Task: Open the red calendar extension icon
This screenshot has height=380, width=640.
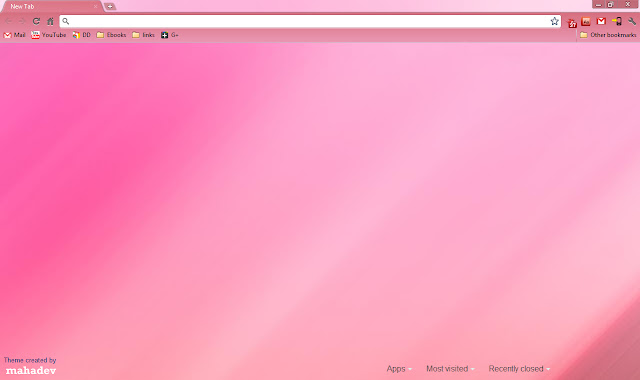Action: (572, 22)
